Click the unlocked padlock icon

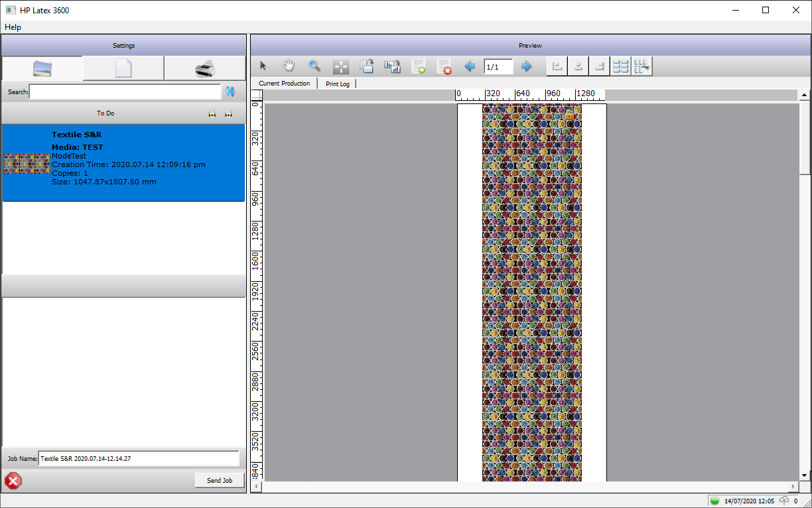(x=229, y=113)
